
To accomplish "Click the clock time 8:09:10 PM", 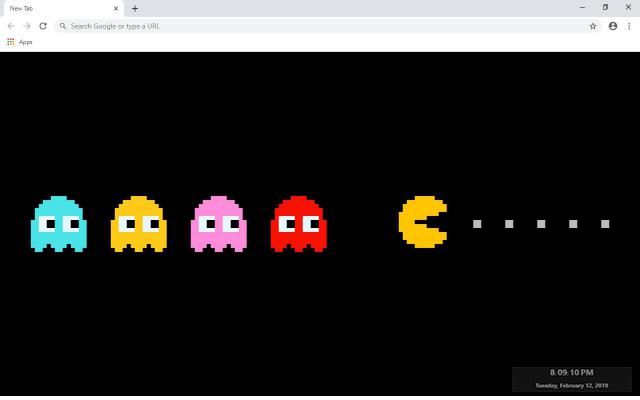I will pyautogui.click(x=571, y=372).
